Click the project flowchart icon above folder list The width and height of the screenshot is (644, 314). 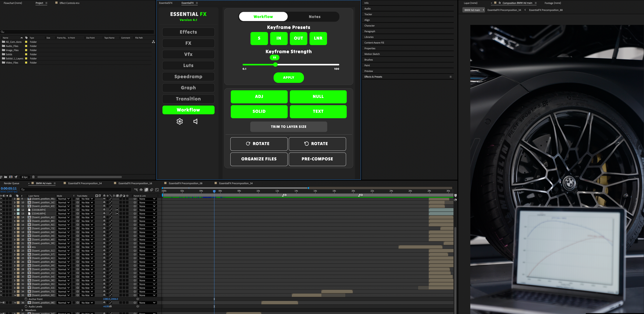pyautogui.click(x=153, y=42)
